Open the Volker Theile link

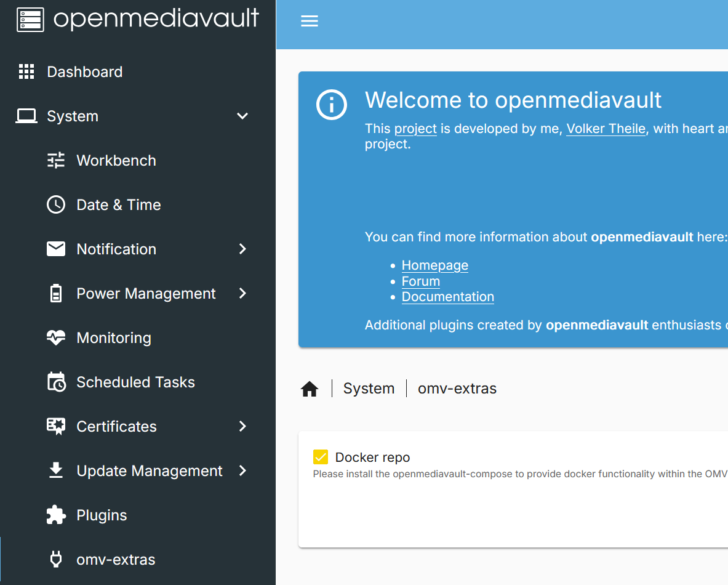pos(606,129)
